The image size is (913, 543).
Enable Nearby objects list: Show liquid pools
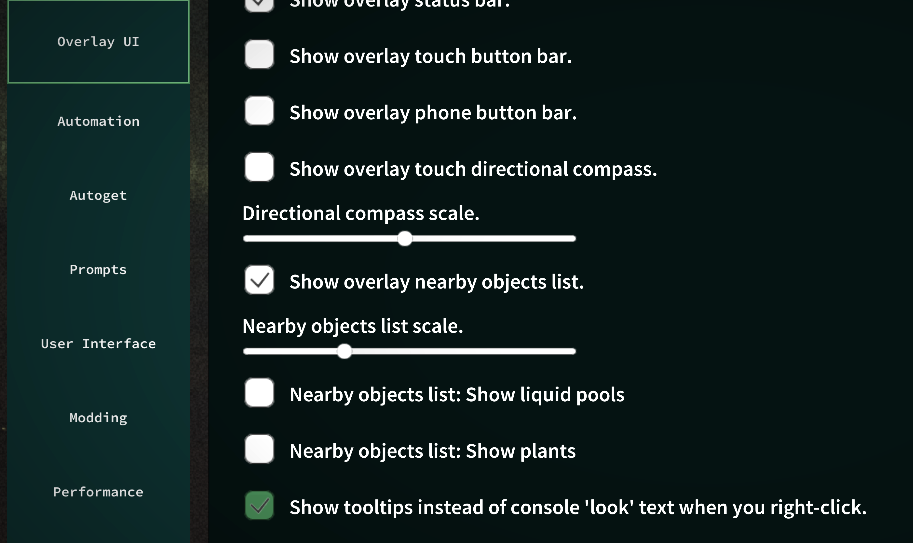click(259, 393)
